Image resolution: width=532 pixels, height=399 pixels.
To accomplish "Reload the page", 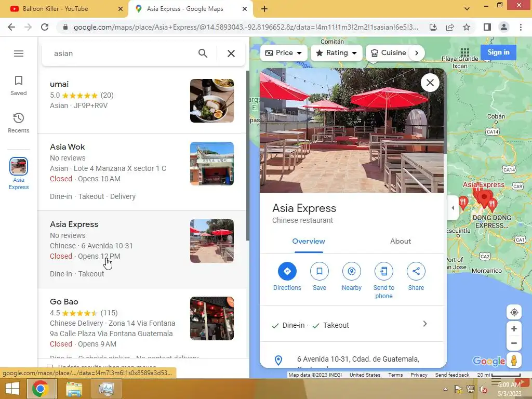I will [x=45, y=27].
